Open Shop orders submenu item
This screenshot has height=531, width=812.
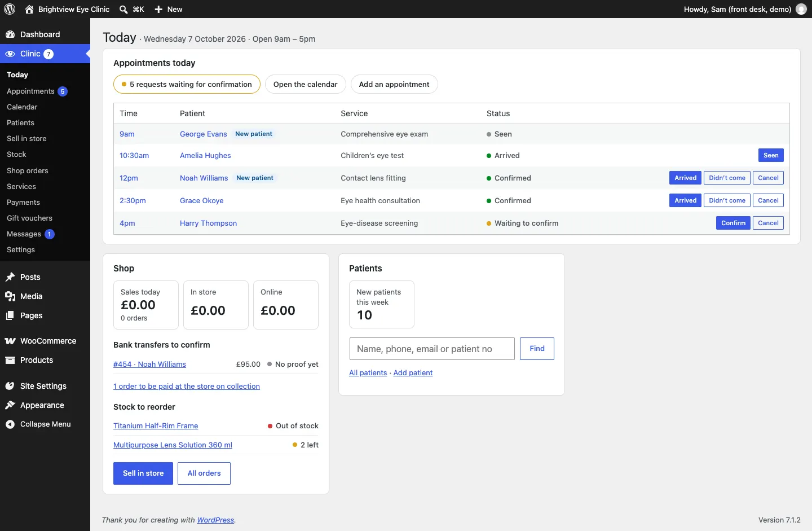[28, 170]
